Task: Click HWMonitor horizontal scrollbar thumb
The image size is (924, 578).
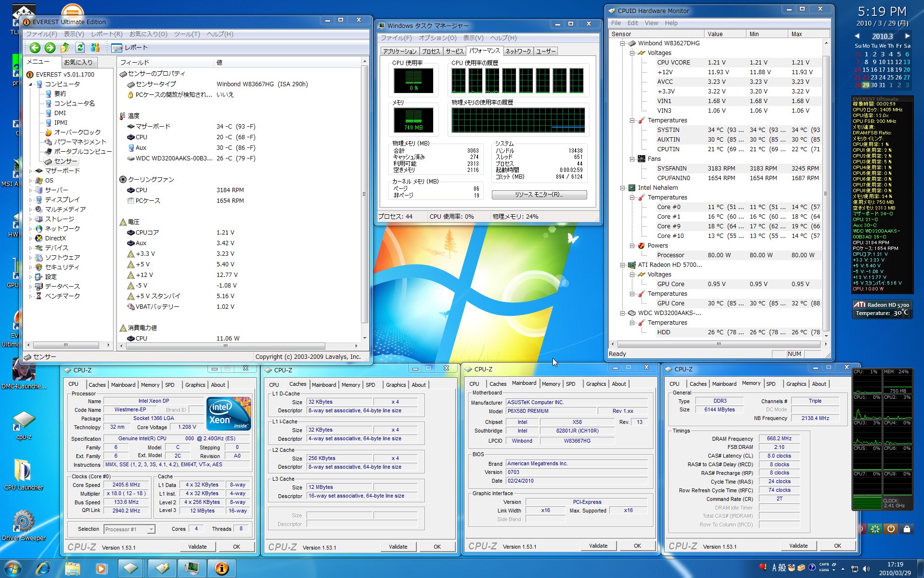Action: tap(719, 344)
